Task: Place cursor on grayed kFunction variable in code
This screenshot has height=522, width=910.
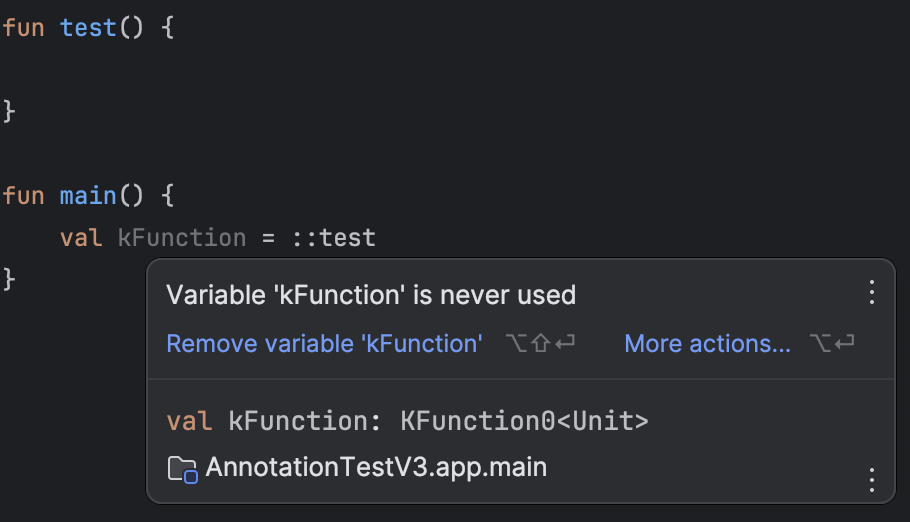Action: pos(182,238)
